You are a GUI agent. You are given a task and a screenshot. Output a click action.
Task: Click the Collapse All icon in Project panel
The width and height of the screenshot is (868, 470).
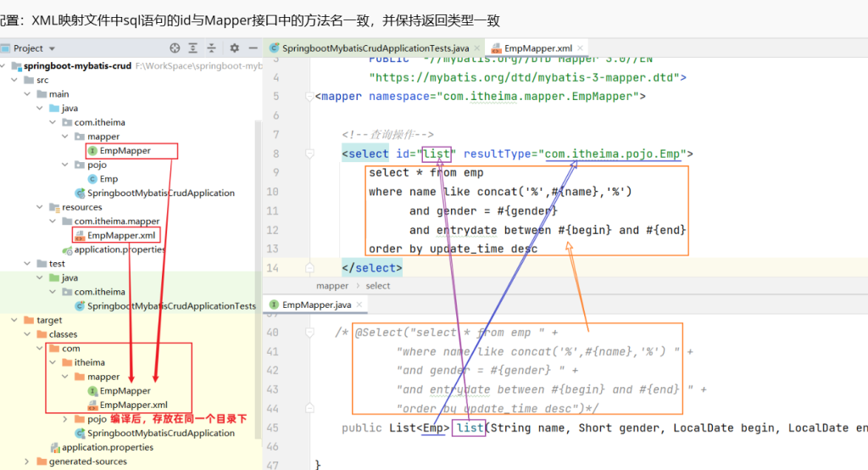211,48
